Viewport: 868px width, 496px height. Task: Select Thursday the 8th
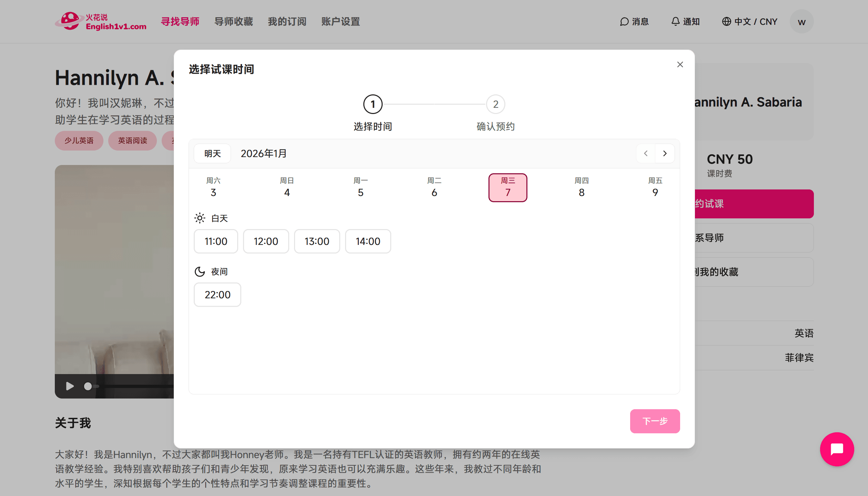pos(581,187)
